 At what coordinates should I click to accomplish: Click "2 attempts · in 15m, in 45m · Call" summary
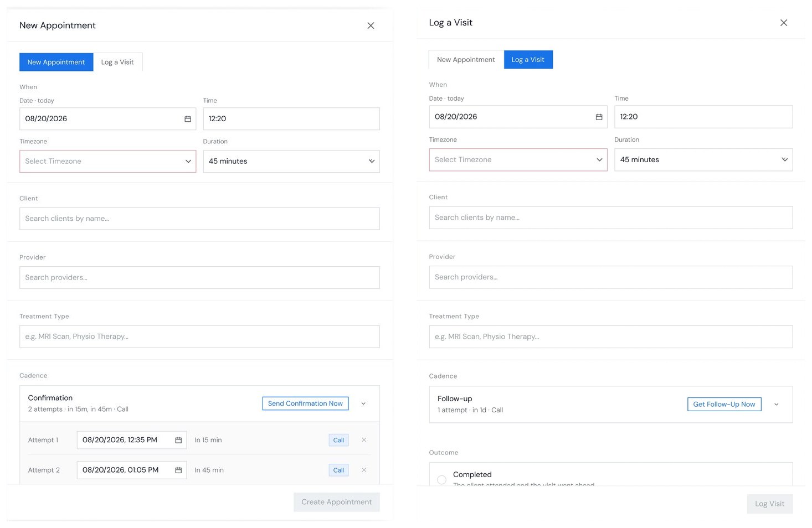coord(78,409)
